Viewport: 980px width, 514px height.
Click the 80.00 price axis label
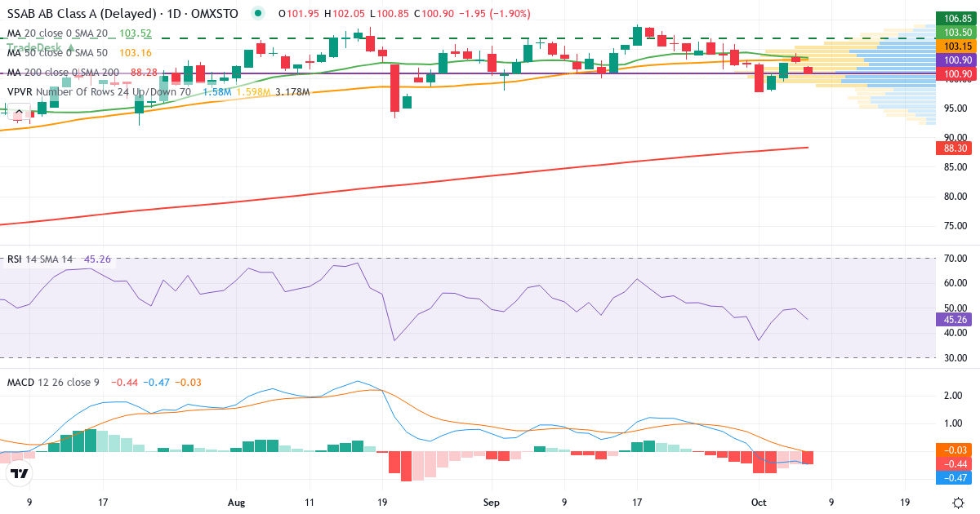[x=955, y=197]
